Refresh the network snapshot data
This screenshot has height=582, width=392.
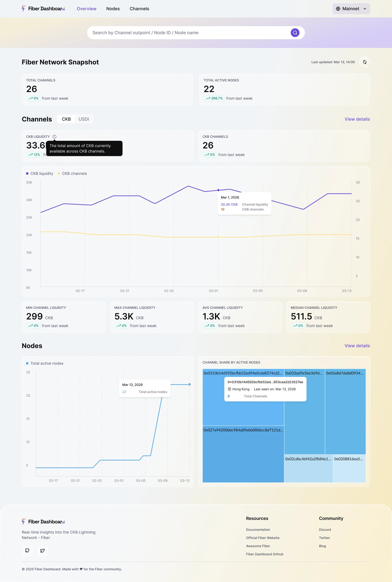pyautogui.click(x=365, y=62)
